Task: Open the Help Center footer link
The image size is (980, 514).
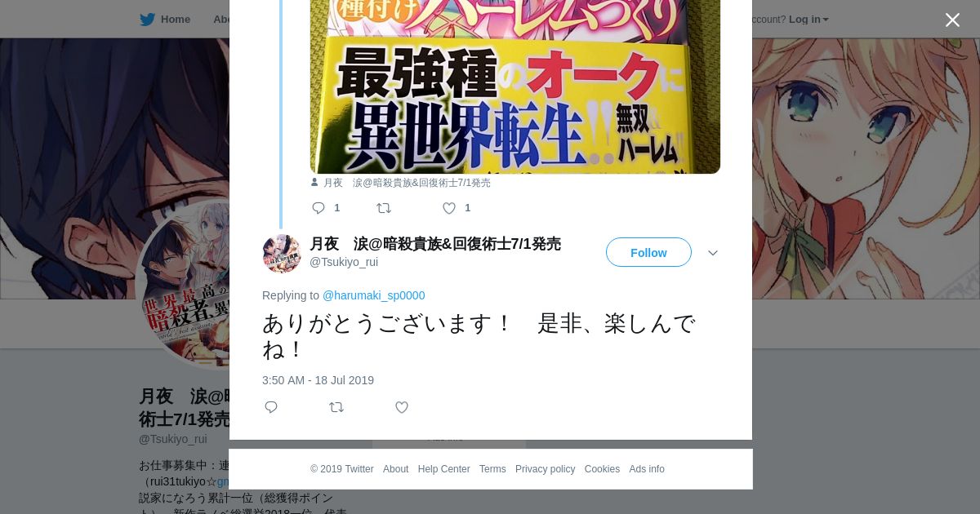Action: pos(443,469)
